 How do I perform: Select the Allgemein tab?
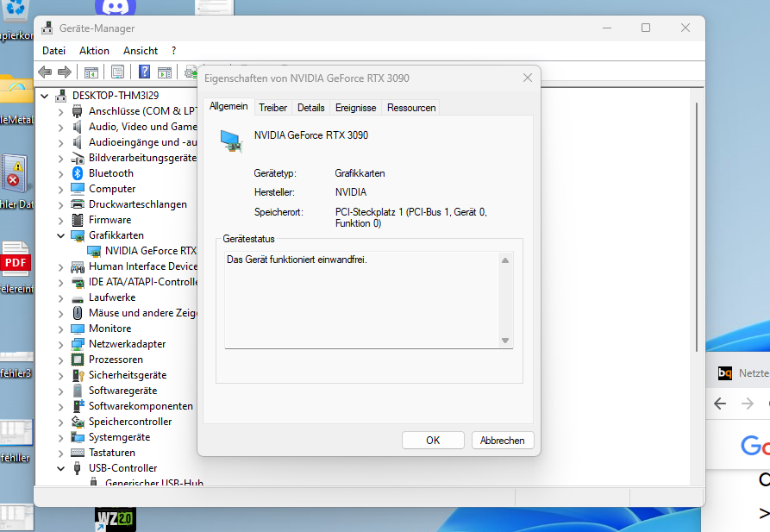(x=228, y=106)
